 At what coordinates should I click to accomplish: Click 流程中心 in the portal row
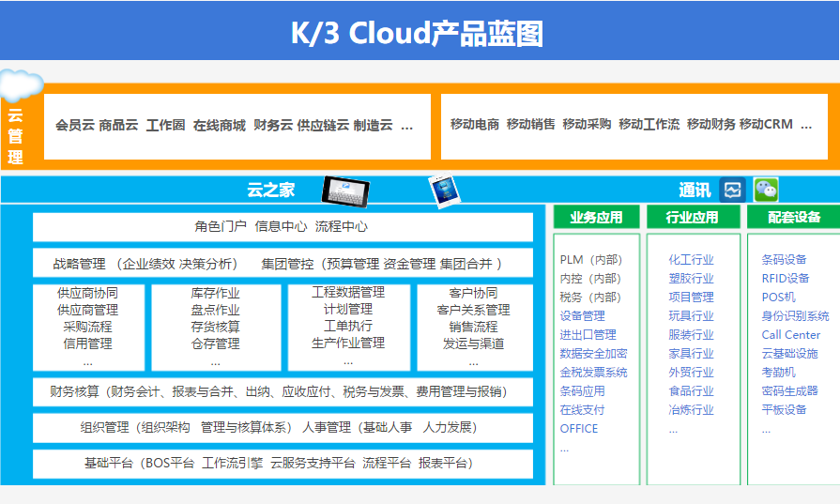pyautogui.click(x=342, y=226)
